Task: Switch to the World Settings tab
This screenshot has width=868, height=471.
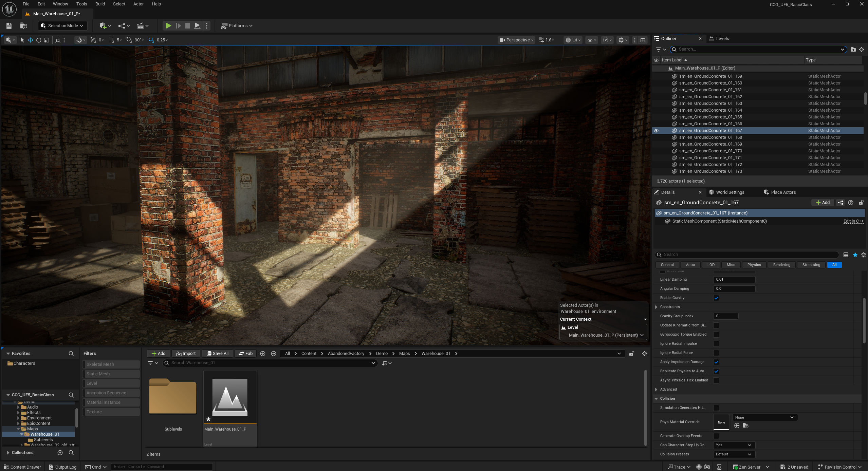Action: click(730, 192)
